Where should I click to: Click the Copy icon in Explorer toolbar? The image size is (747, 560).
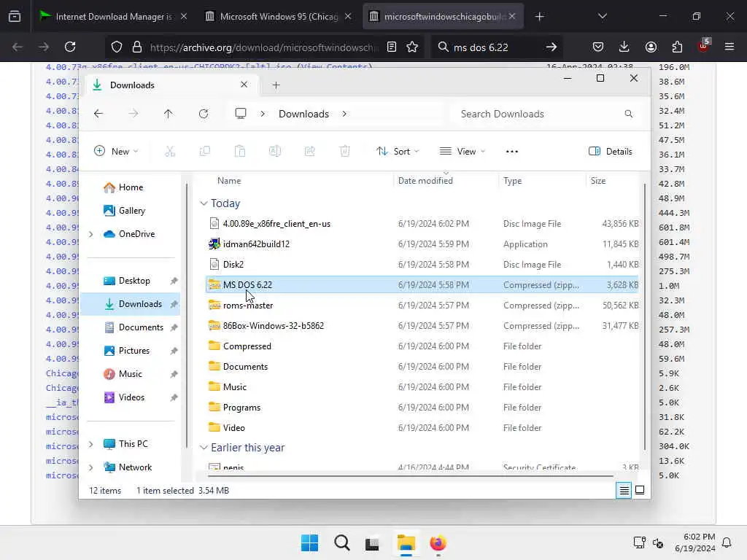[x=205, y=152]
